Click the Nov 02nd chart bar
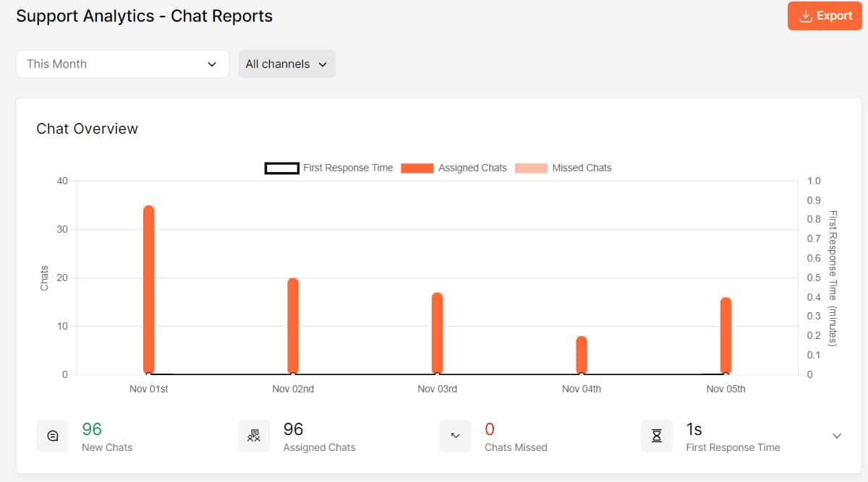This screenshot has width=868, height=482. pyautogui.click(x=293, y=325)
